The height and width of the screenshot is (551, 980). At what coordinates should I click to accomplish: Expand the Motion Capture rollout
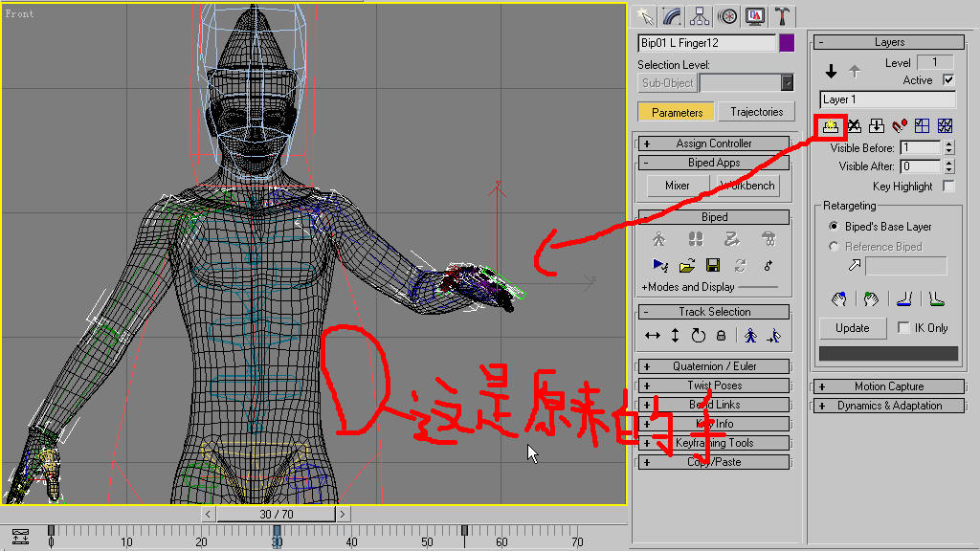point(888,386)
